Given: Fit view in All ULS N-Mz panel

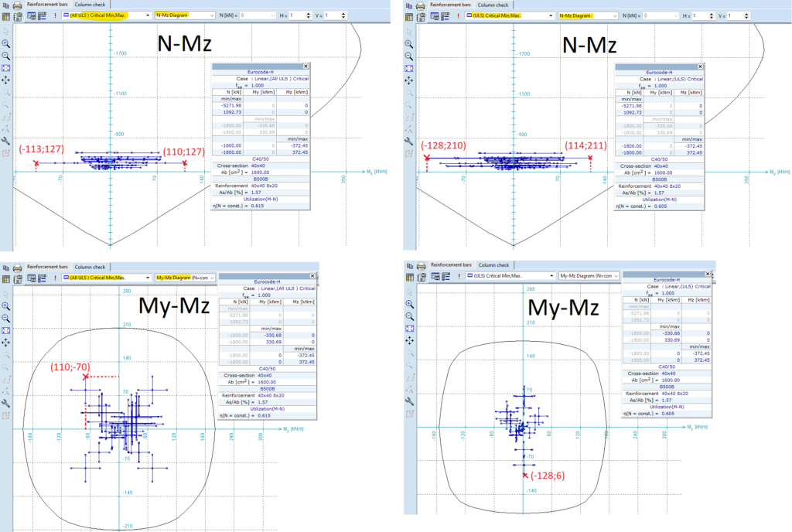Looking at the screenshot, I should tap(6, 67).
